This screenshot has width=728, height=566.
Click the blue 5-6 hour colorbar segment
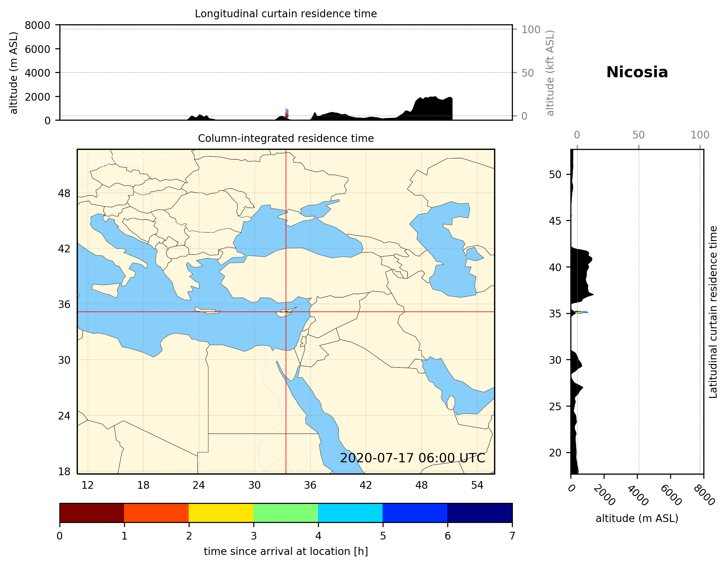pyautogui.click(x=415, y=513)
